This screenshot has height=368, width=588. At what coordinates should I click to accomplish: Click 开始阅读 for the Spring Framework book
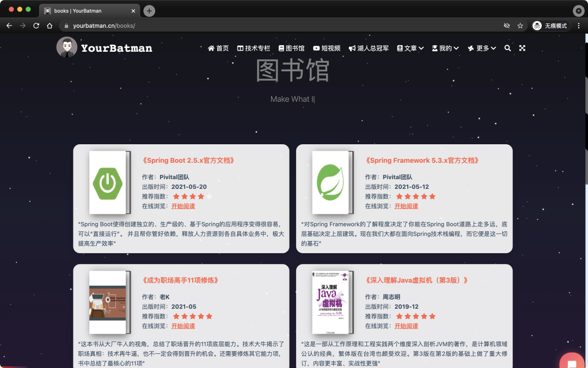(406, 206)
